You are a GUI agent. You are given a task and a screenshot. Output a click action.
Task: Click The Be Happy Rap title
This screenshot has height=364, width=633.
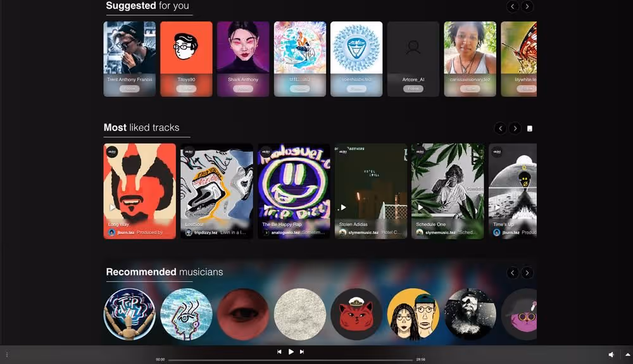pyautogui.click(x=282, y=224)
